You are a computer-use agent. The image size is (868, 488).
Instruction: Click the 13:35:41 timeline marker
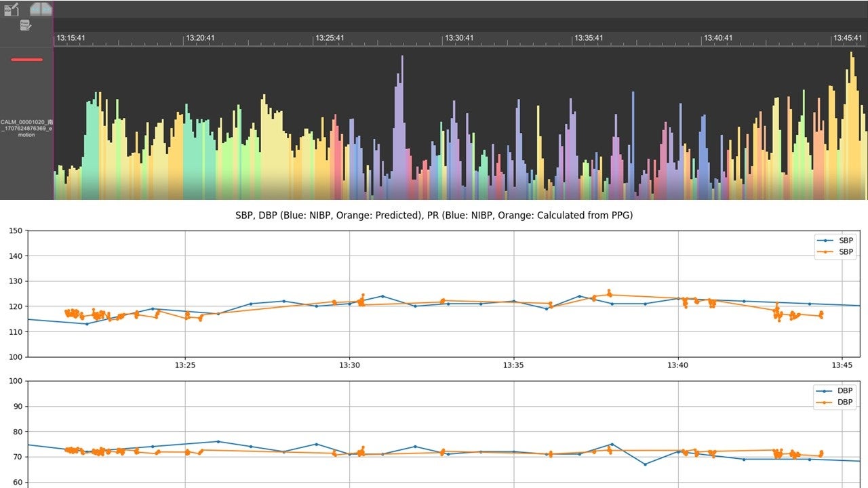[589, 39]
